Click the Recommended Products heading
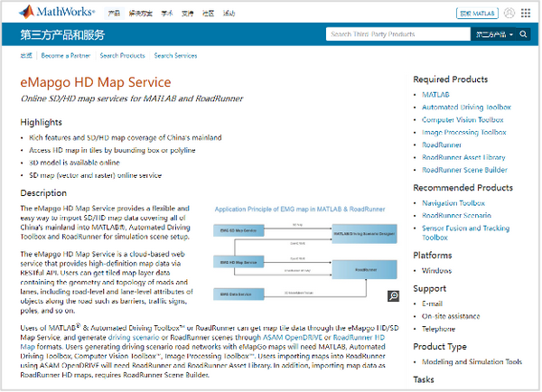The image size is (542, 392). pyautogui.click(x=464, y=188)
